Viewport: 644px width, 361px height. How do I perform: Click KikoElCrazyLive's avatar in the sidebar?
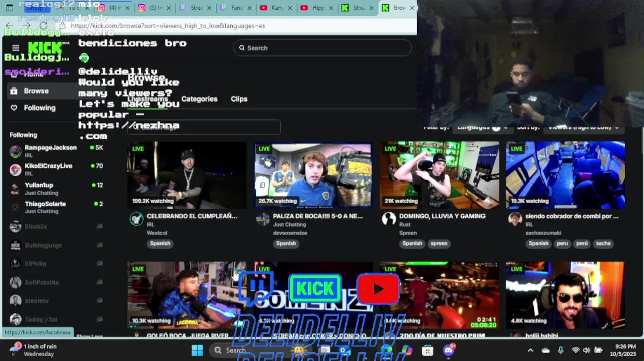tap(16, 169)
